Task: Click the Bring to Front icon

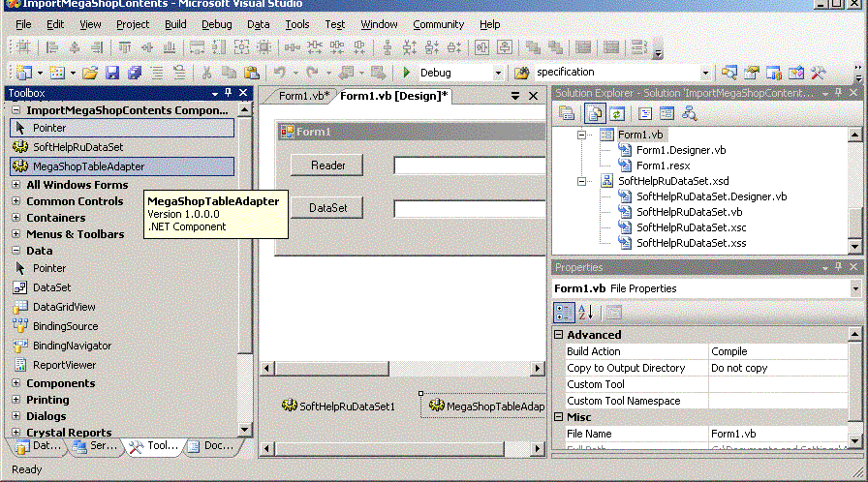Action: point(533,47)
